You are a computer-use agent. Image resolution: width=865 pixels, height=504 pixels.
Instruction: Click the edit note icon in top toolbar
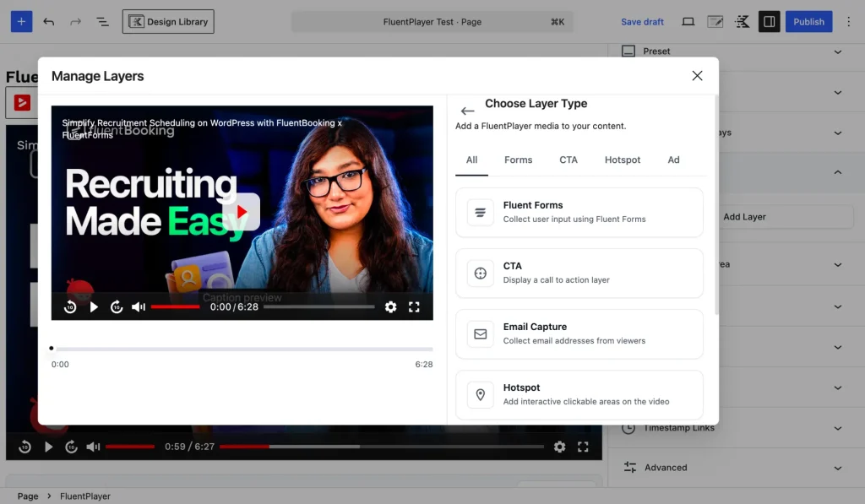[x=715, y=21]
